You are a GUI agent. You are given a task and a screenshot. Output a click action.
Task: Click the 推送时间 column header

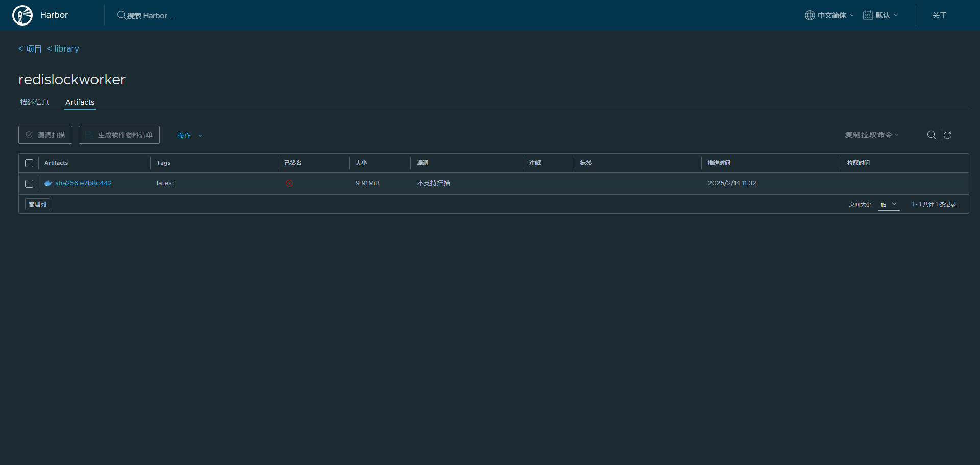click(x=719, y=163)
